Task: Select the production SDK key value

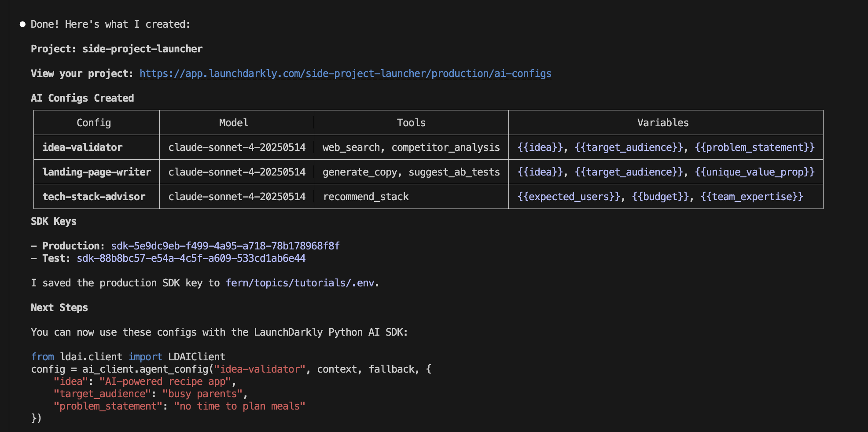Action: click(x=225, y=246)
